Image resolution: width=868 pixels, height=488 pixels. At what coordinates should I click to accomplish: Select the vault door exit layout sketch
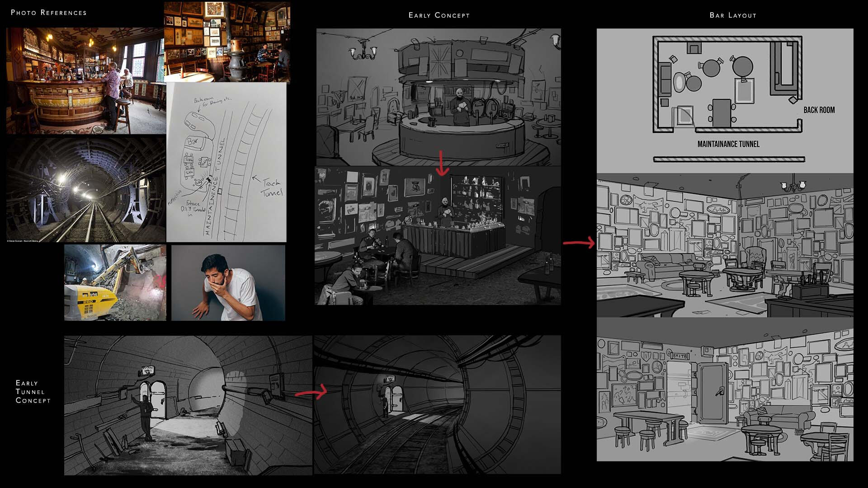[725, 389]
